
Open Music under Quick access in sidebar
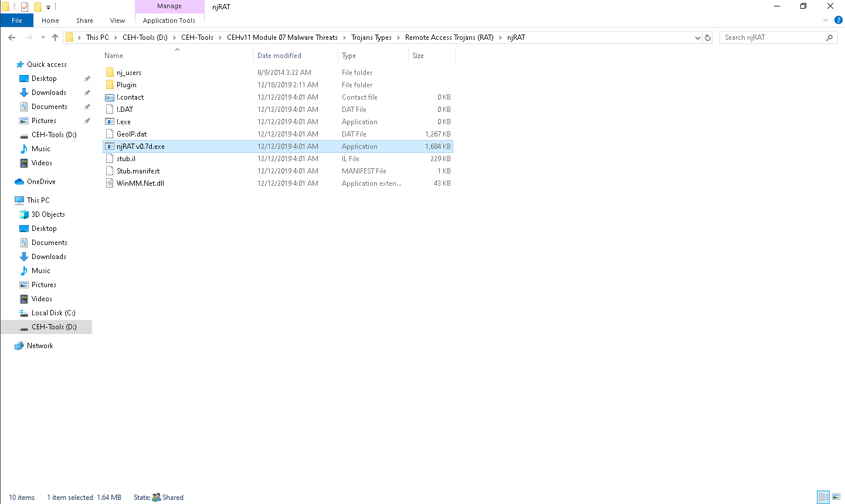(41, 149)
